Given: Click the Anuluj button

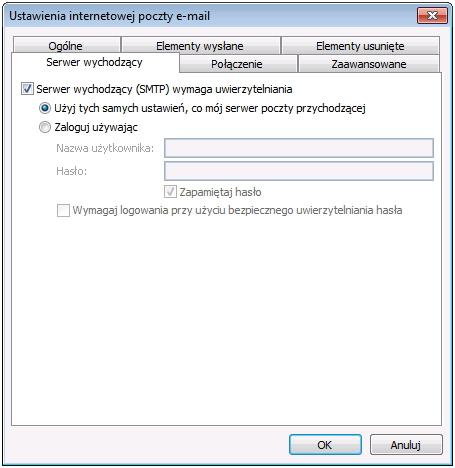Looking at the screenshot, I should (406, 445).
